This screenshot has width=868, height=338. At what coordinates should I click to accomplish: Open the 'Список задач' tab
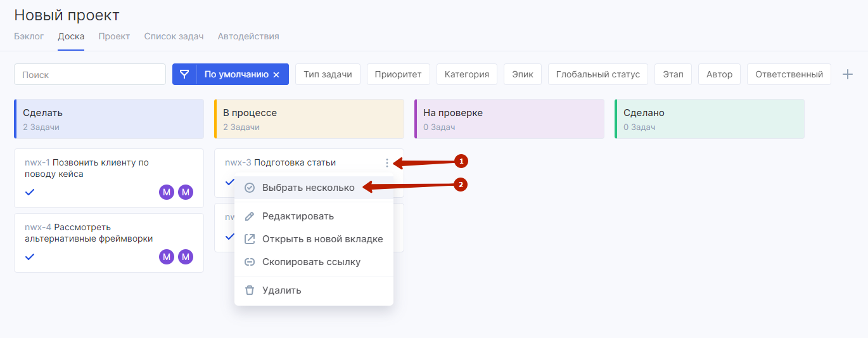174,36
